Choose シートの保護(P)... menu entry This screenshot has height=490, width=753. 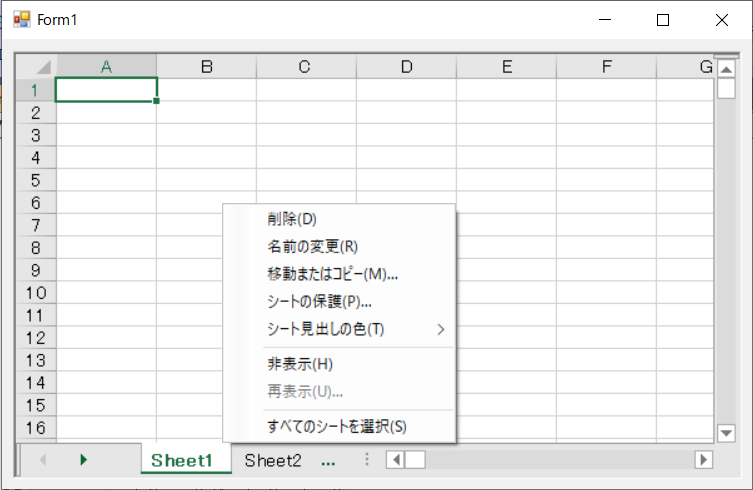(x=319, y=301)
